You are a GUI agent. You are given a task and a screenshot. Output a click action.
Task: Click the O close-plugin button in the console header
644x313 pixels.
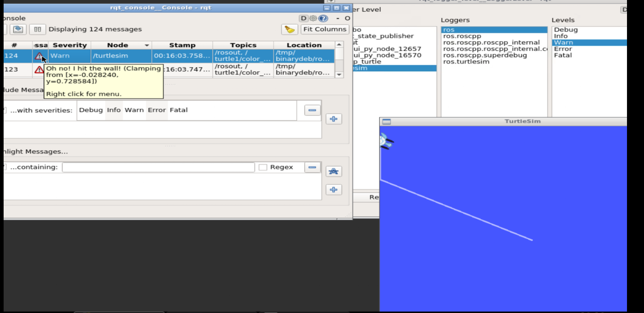(347, 18)
